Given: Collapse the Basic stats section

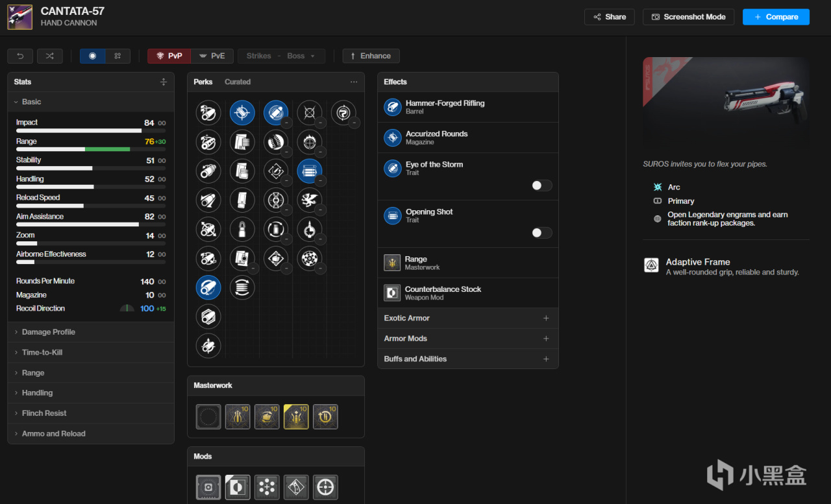Looking at the screenshot, I should point(91,102).
